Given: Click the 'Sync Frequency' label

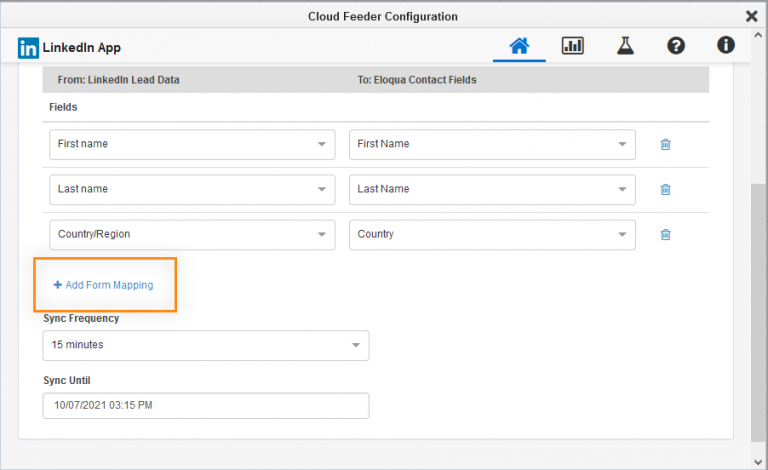Looking at the screenshot, I should point(81,318).
